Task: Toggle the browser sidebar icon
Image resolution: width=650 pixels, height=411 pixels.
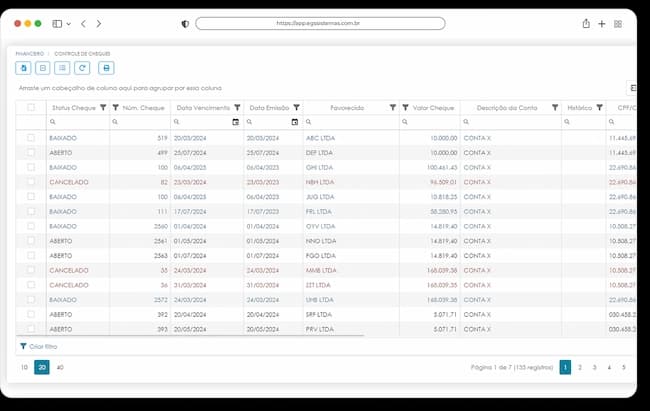Action: pyautogui.click(x=57, y=24)
